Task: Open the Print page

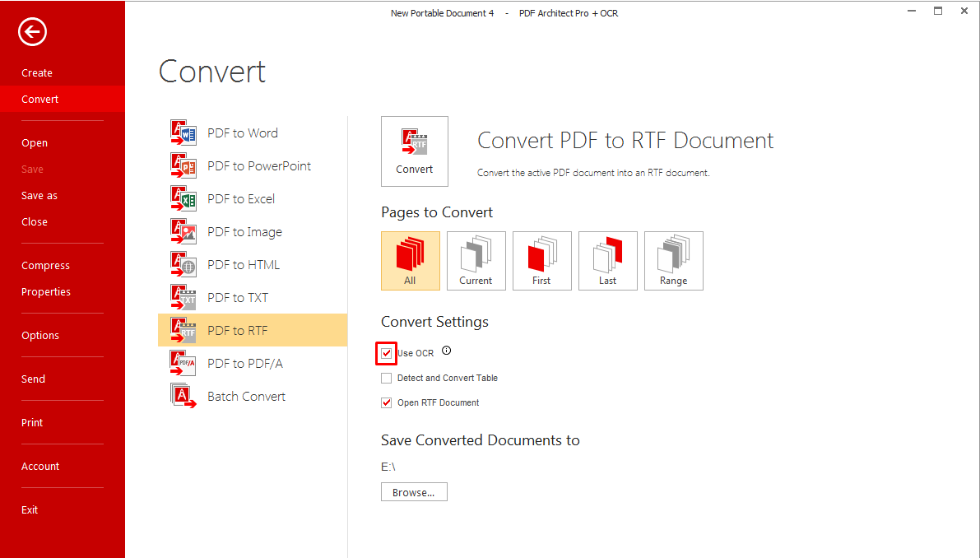Action: 32,423
